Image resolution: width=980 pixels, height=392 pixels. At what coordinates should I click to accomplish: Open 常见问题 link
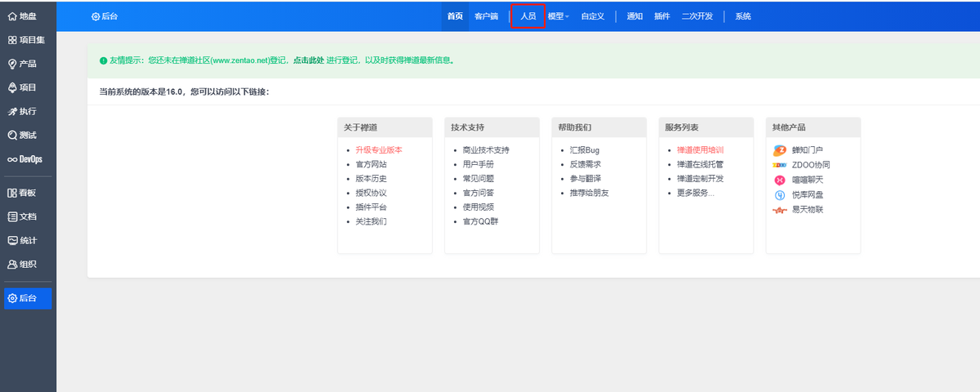478,179
